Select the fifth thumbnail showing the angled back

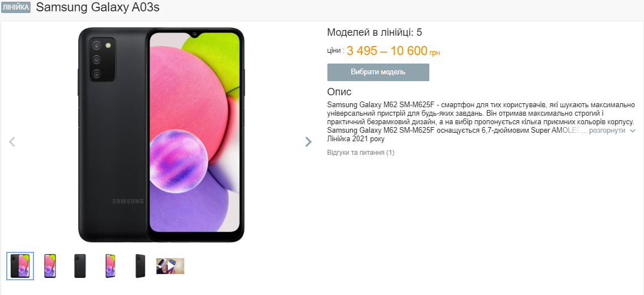140,265
